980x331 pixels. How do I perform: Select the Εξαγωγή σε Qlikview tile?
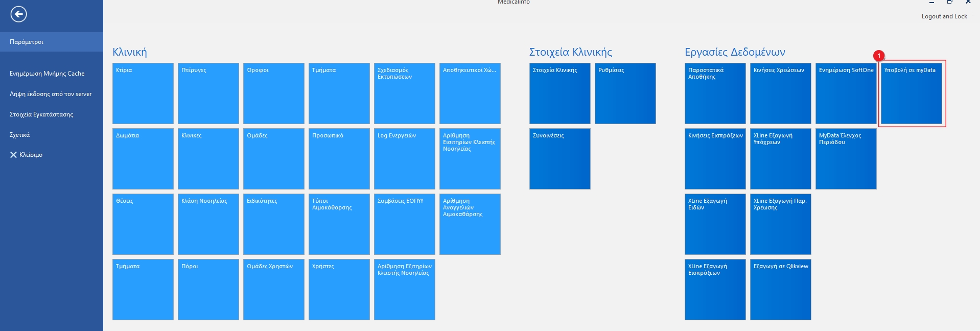tap(780, 290)
